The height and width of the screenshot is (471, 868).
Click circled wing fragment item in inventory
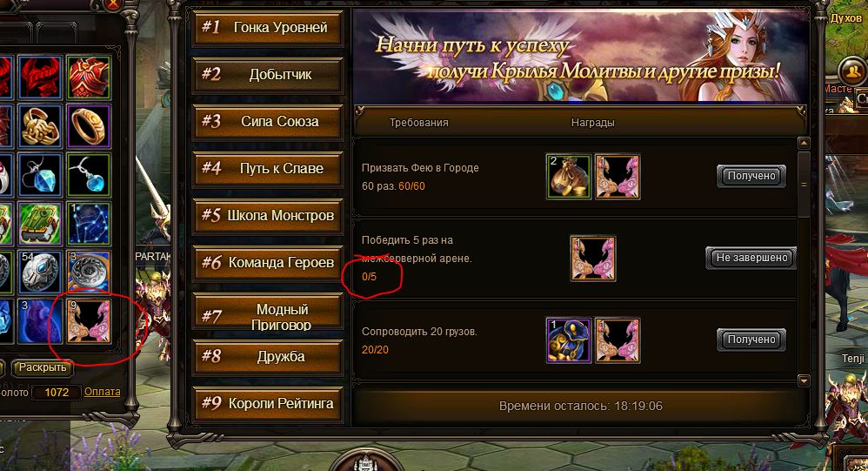pyautogui.click(x=89, y=321)
